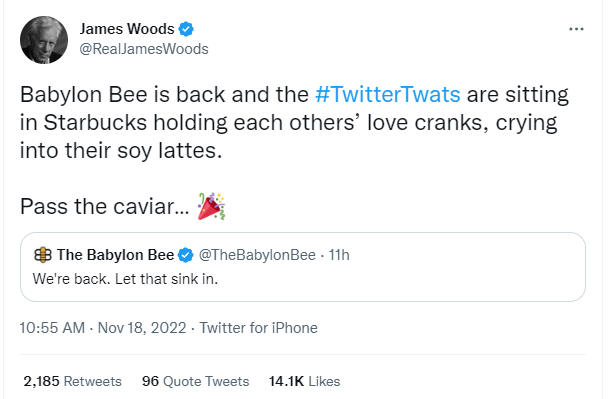
Task: Open the James Woods display name link
Action: (127, 29)
